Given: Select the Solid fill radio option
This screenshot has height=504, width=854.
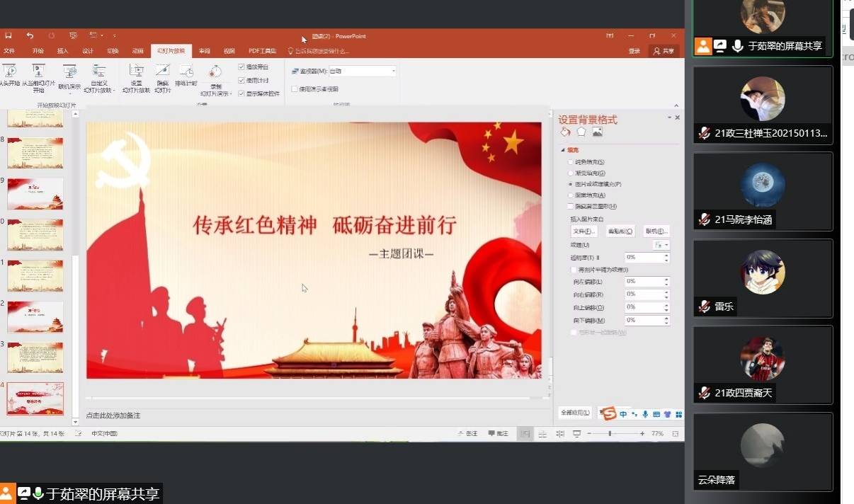Looking at the screenshot, I should 571,162.
